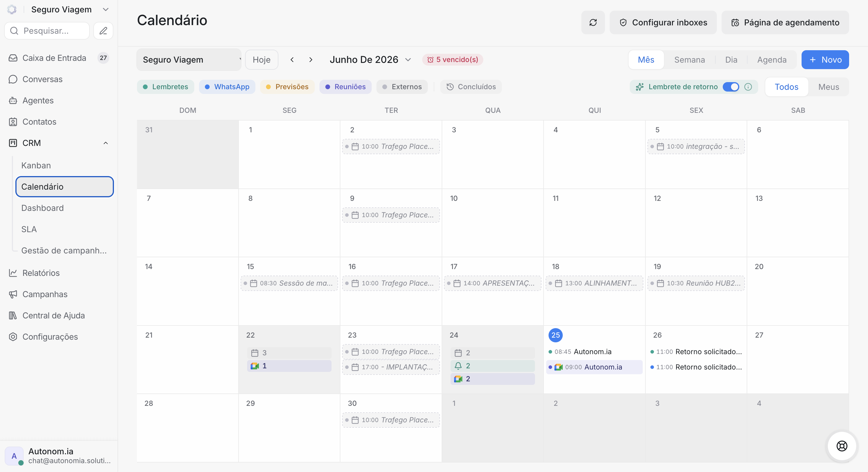Switch to Dia view
The image size is (868, 472).
[731, 60]
